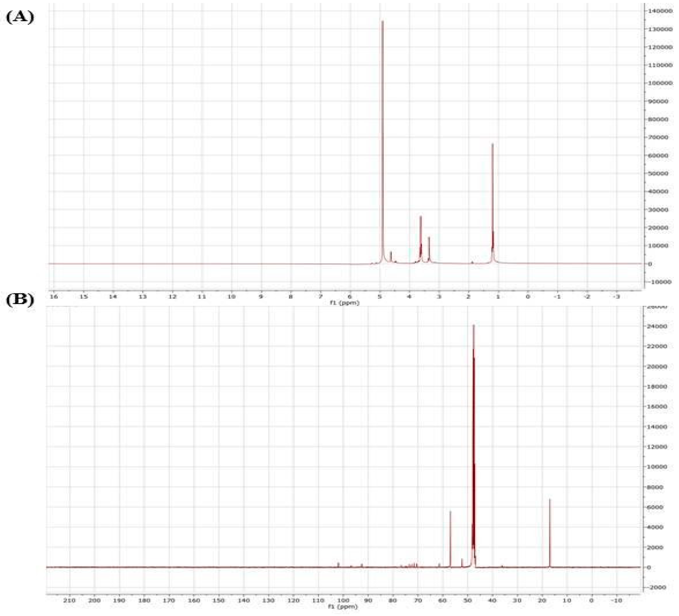This screenshot has height=616, width=679.
Task: Click the small peak near 102 ppm in spectrum B
Action: pos(339,565)
